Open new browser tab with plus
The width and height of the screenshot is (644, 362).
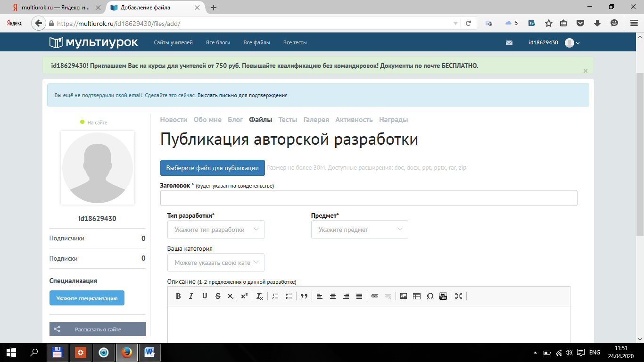[x=214, y=8]
